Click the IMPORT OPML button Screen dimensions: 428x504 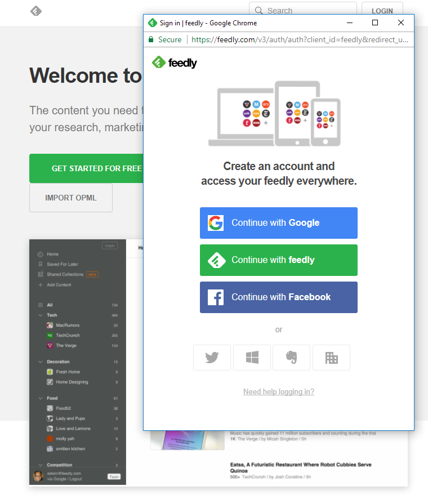[x=71, y=198]
